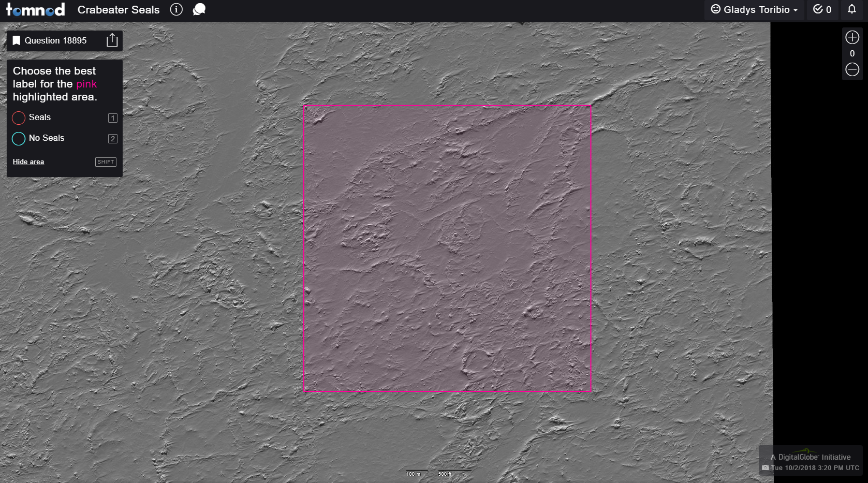868x483 pixels.
Task: Click the Hide area link
Action: 28,162
